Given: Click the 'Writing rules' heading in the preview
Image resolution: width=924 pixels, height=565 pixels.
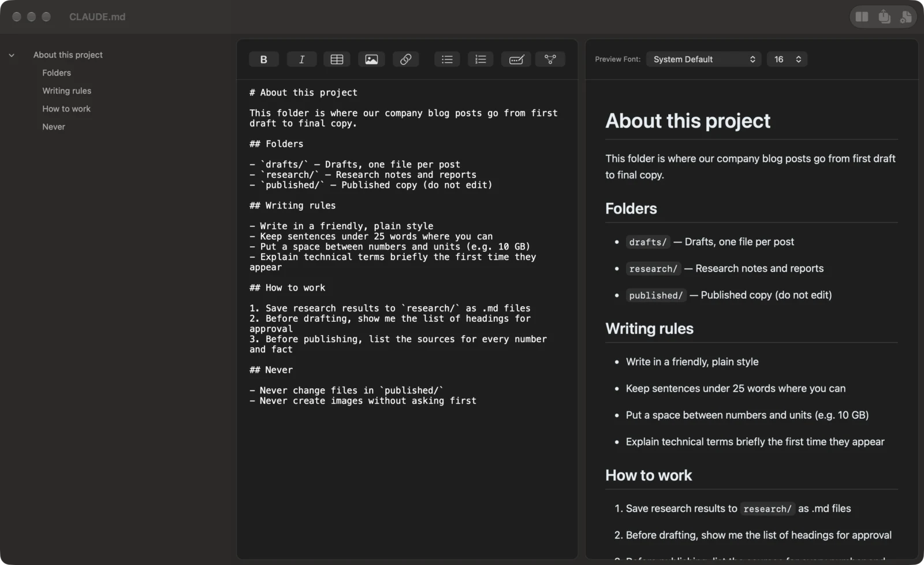Looking at the screenshot, I should tap(650, 329).
